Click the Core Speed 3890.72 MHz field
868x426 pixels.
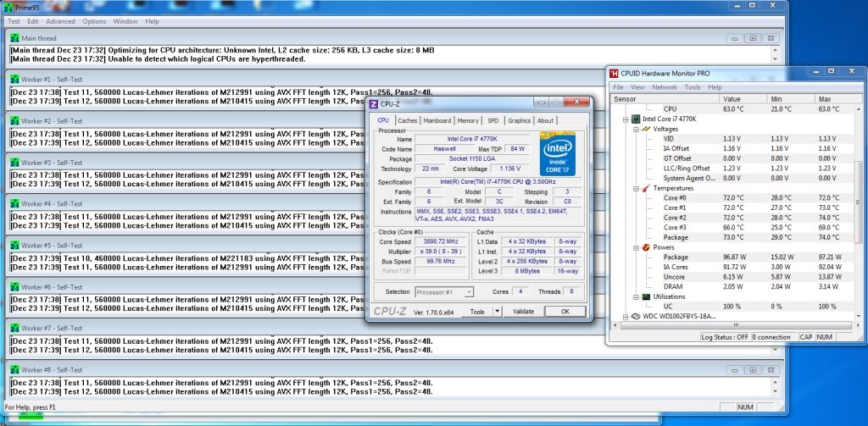(x=441, y=241)
